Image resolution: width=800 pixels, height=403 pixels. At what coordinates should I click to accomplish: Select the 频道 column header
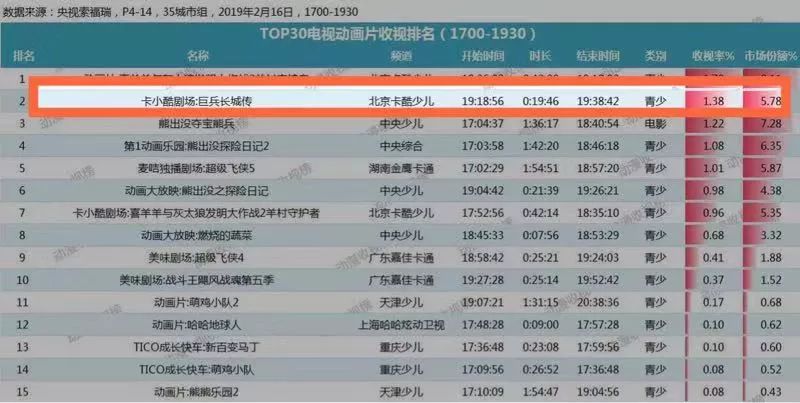coord(401,55)
